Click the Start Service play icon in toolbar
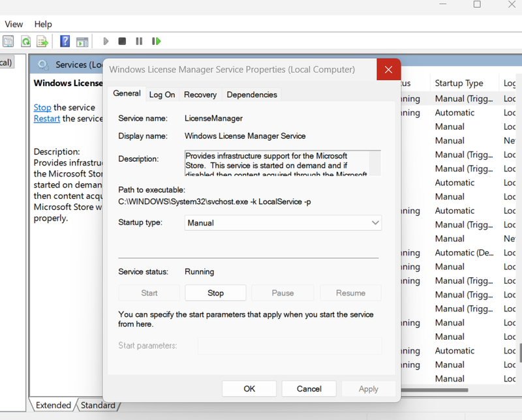The height and width of the screenshot is (420, 522). pyautogui.click(x=106, y=41)
